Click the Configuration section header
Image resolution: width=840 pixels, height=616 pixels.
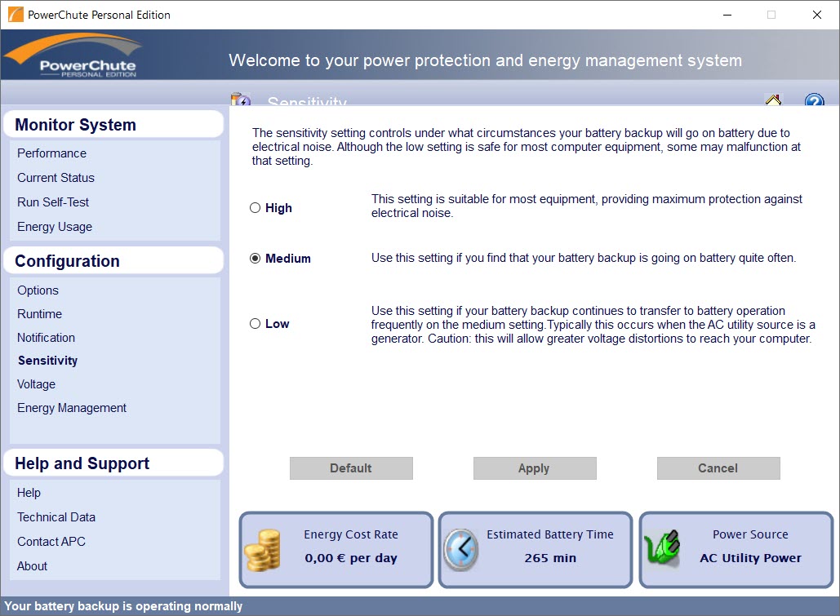113,261
